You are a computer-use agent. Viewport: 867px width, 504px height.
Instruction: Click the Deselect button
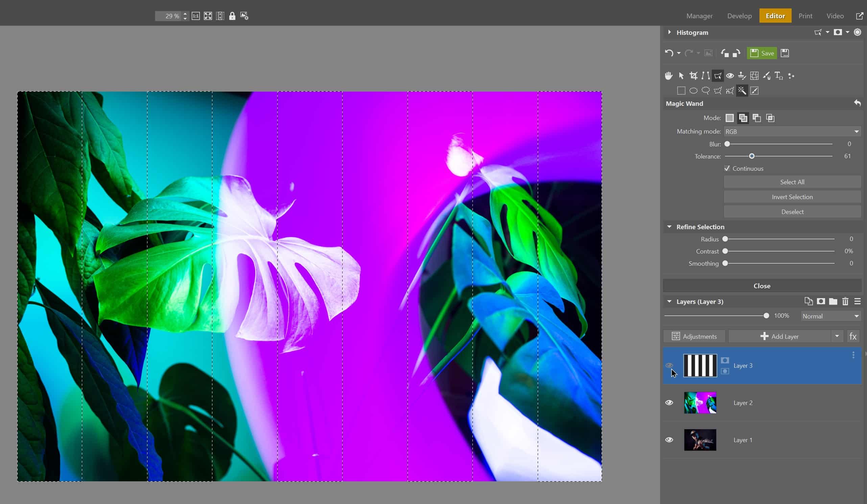click(792, 212)
